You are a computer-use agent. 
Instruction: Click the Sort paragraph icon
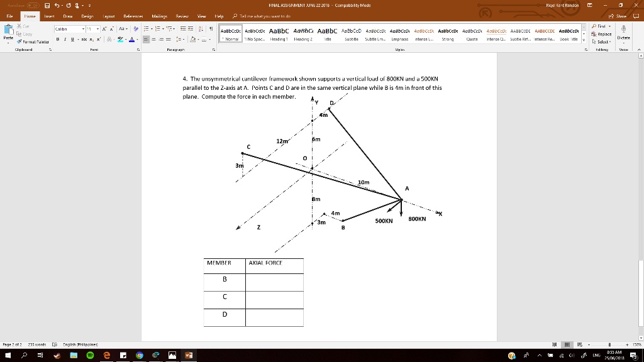[201, 29]
